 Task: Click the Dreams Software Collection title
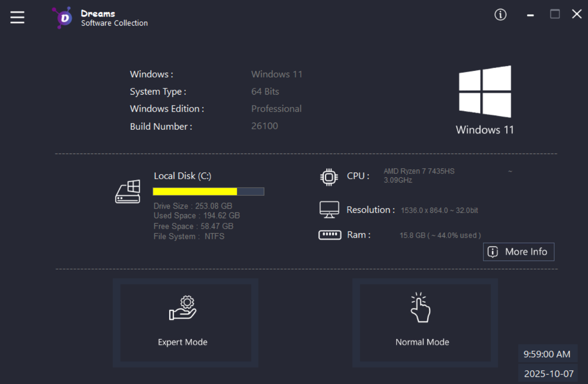point(114,18)
